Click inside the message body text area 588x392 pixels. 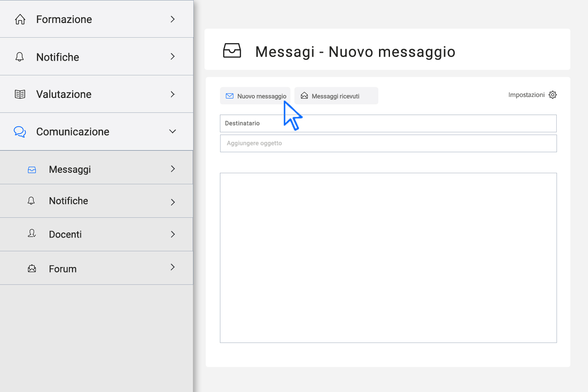click(388, 258)
